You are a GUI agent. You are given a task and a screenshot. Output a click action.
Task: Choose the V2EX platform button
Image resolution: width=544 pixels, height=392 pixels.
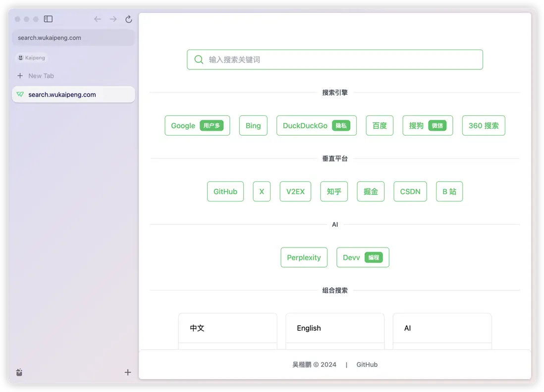296,192
